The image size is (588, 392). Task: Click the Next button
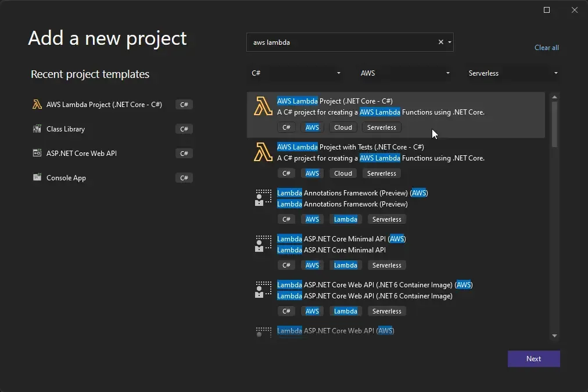tap(533, 358)
